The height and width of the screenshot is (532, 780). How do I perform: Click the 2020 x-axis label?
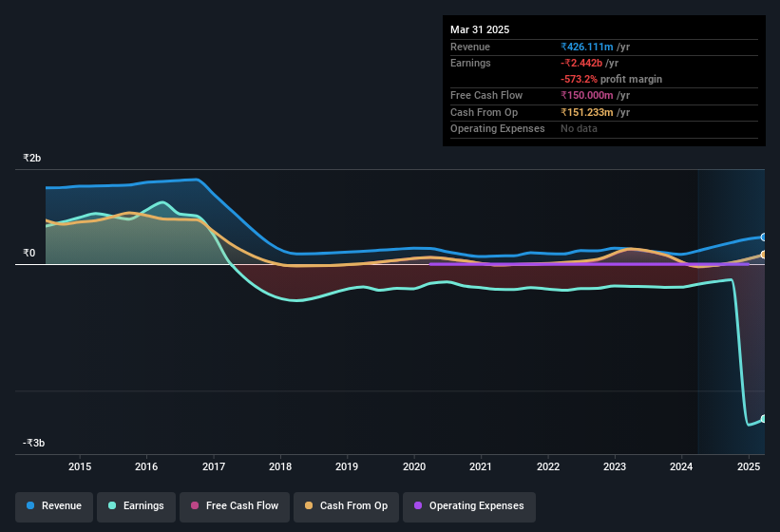coord(414,466)
